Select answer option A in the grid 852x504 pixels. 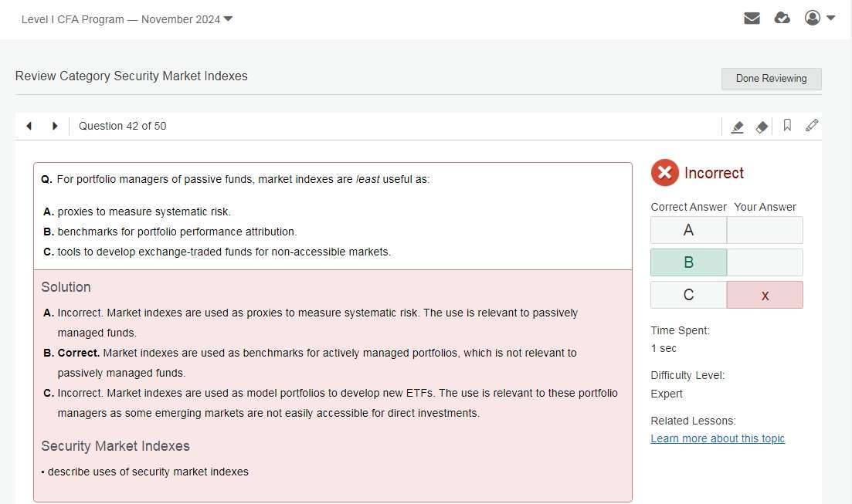point(688,230)
